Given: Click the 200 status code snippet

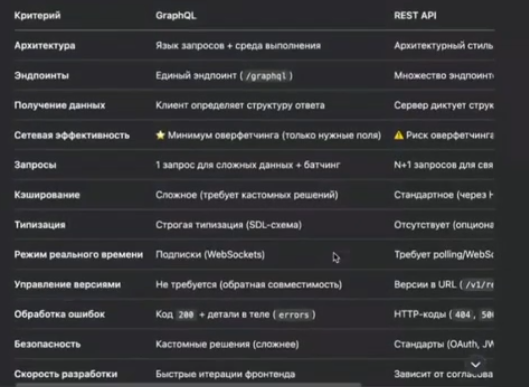Looking at the screenshot, I should pos(186,315).
